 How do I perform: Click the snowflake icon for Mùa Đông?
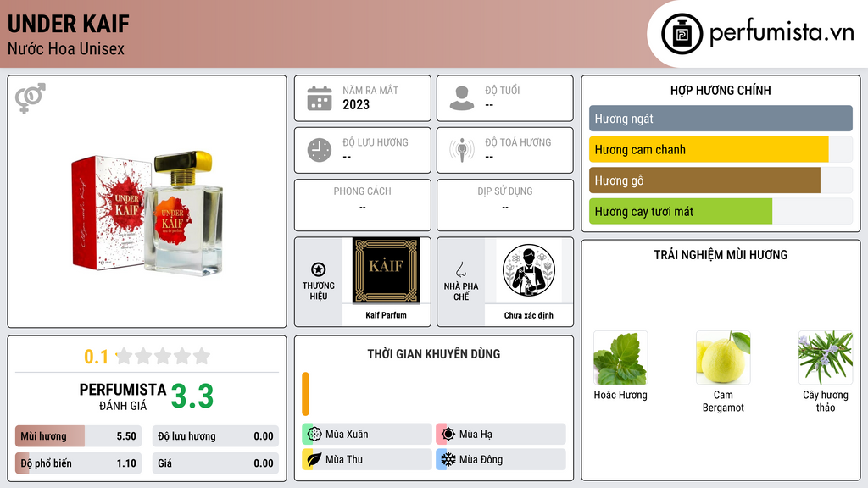[448, 459]
